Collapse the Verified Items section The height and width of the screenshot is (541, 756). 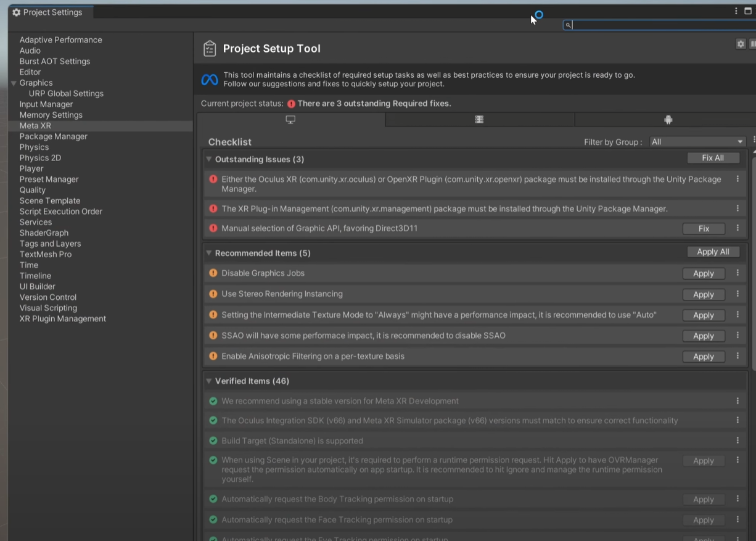point(209,381)
